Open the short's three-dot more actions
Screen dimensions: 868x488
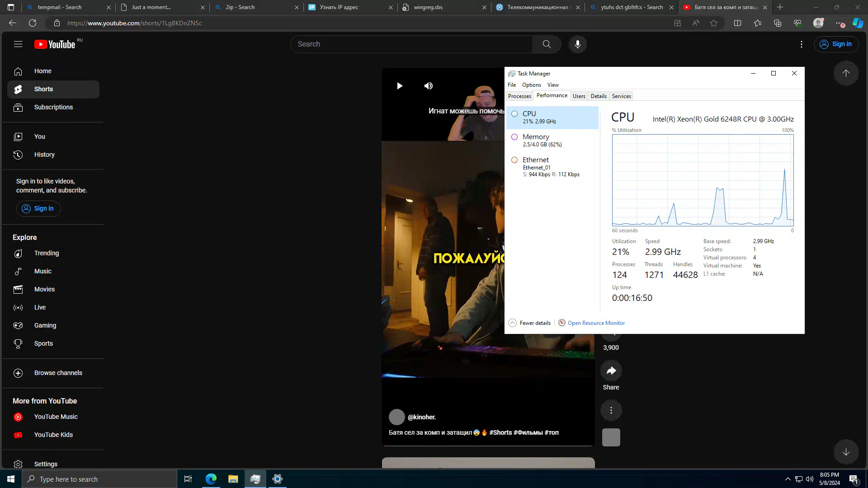[x=611, y=410]
